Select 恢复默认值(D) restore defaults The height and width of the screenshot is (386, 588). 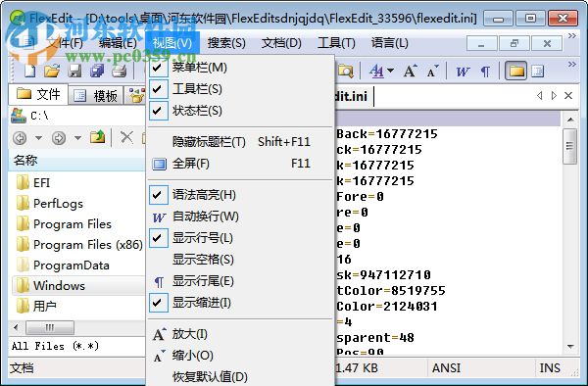240,376
